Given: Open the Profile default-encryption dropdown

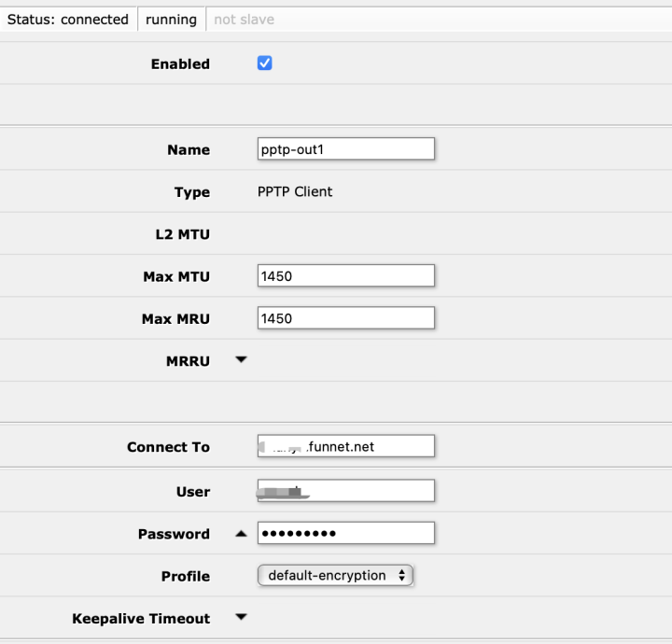Looking at the screenshot, I should (335, 576).
